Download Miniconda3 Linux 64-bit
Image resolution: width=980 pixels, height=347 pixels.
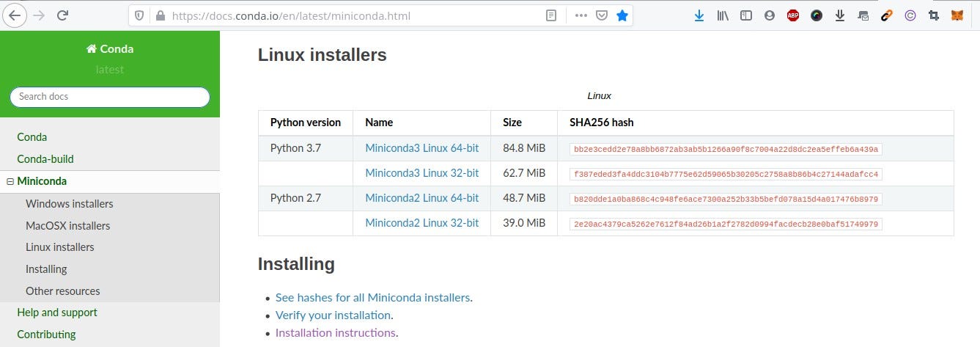coord(422,148)
